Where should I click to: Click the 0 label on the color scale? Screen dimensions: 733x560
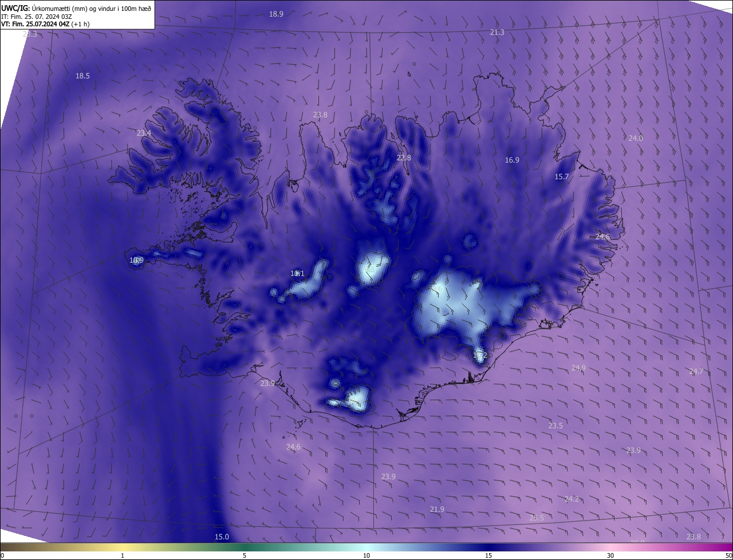2,555
